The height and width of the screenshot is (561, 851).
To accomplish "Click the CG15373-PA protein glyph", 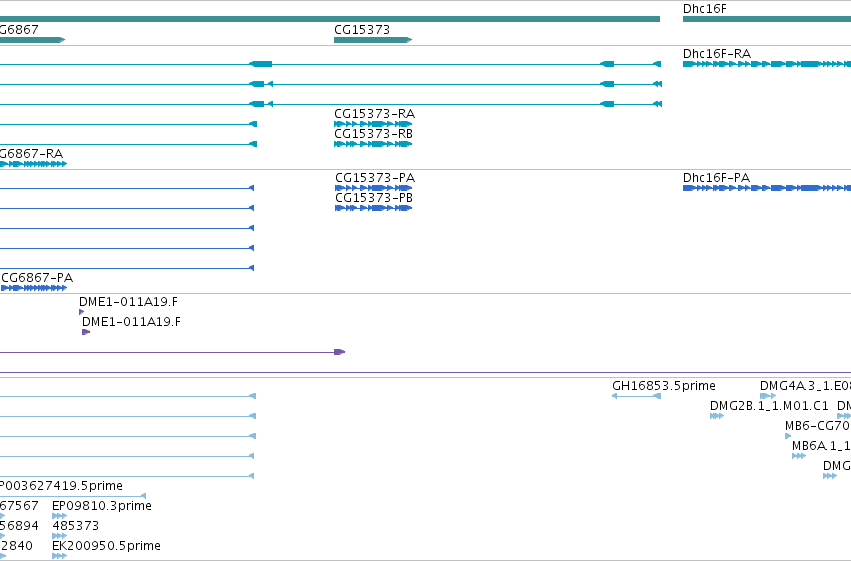I will click(x=373, y=188).
